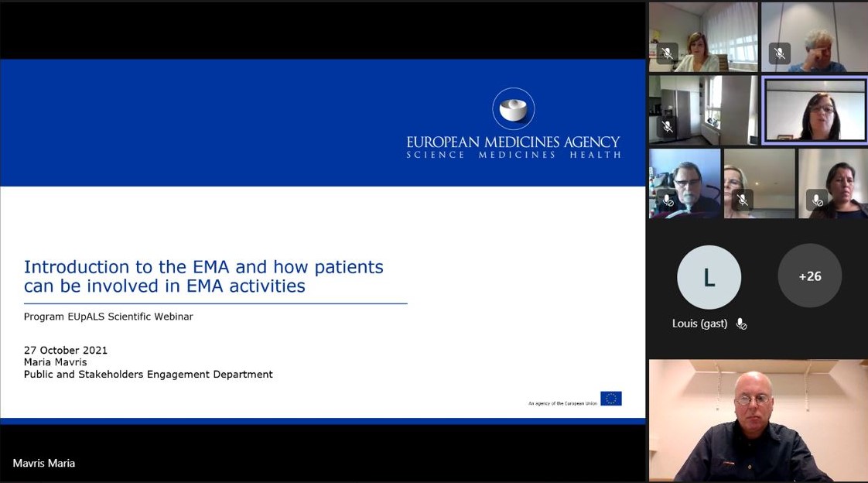Click the mic icon next to Louis (gast)
The width and height of the screenshot is (868, 483).
[741, 324]
